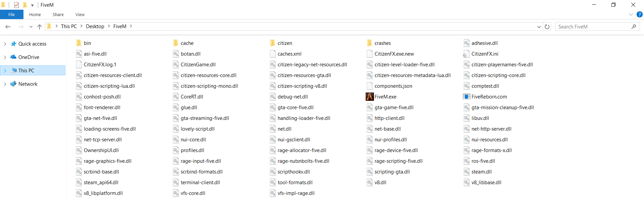
Task: Open the bin folder icon
Action: [79, 43]
